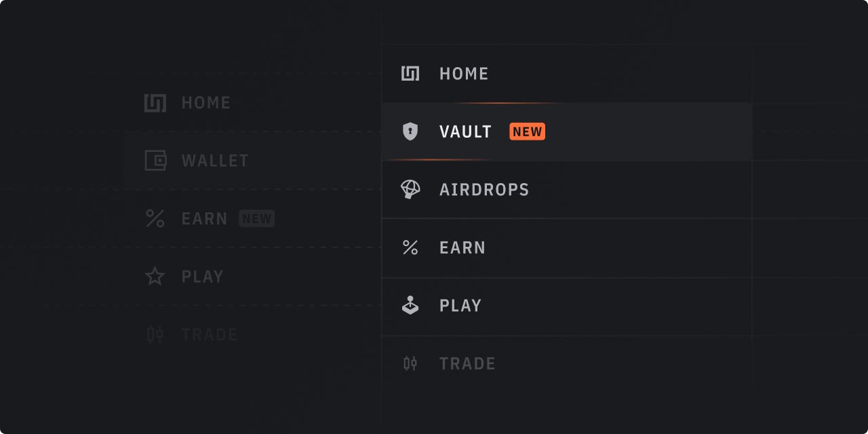The image size is (868, 434).
Task: Click the Home logo icon in foreground menu
Action: pos(410,73)
